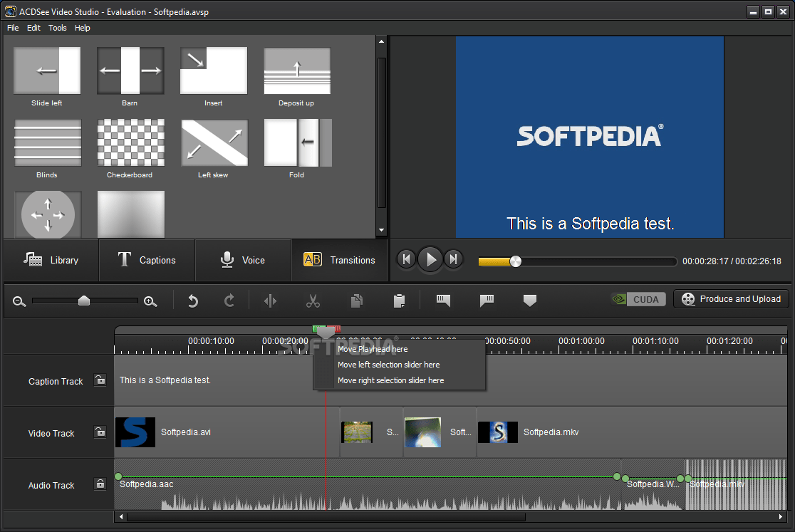Viewport: 795px width, 532px height.
Task: Lock the Caption Track
Action: tap(100, 380)
